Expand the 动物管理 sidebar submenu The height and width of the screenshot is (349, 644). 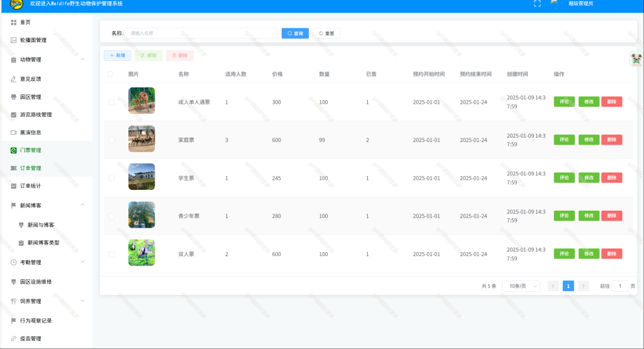pos(47,60)
